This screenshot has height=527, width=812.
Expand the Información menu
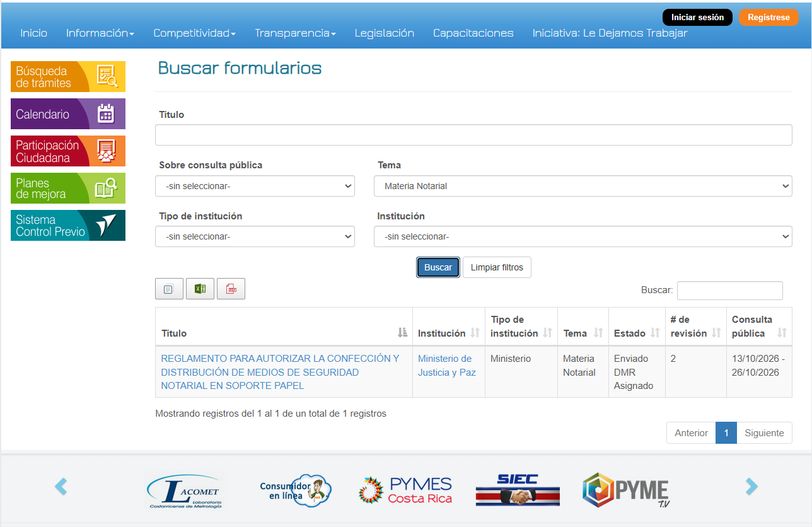100,33
